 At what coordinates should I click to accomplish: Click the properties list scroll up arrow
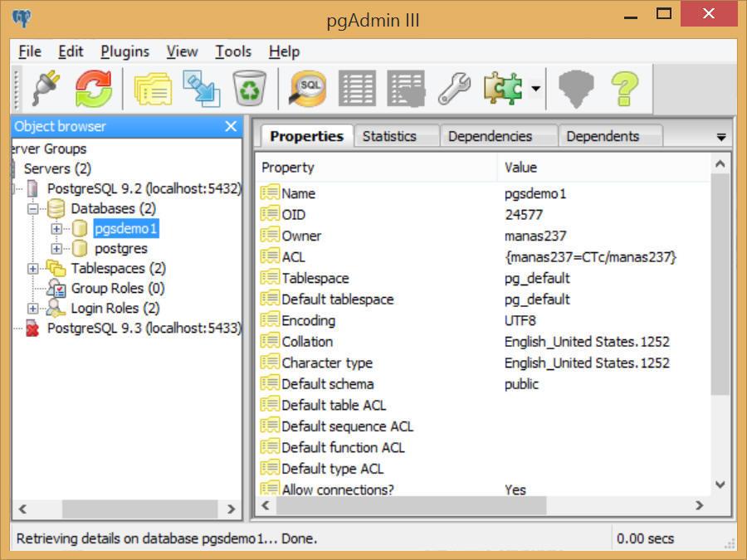click(x=720, y=164)
